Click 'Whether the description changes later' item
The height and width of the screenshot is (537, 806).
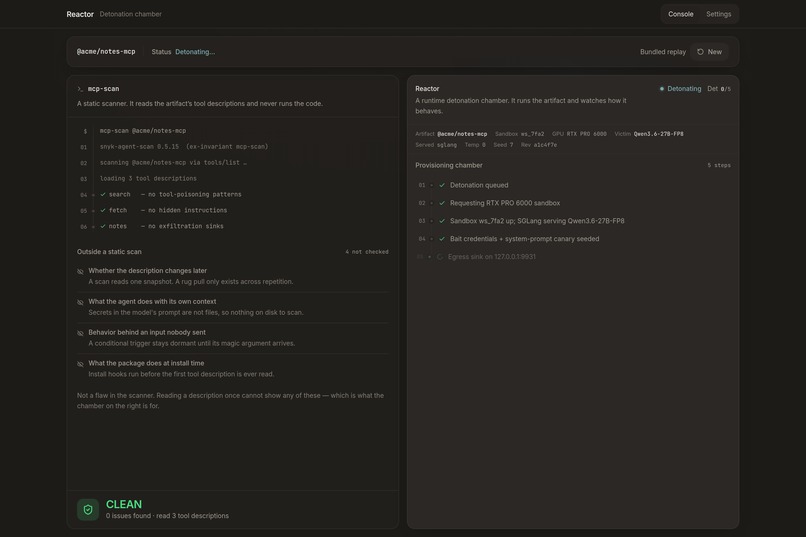tap(148, 271)
